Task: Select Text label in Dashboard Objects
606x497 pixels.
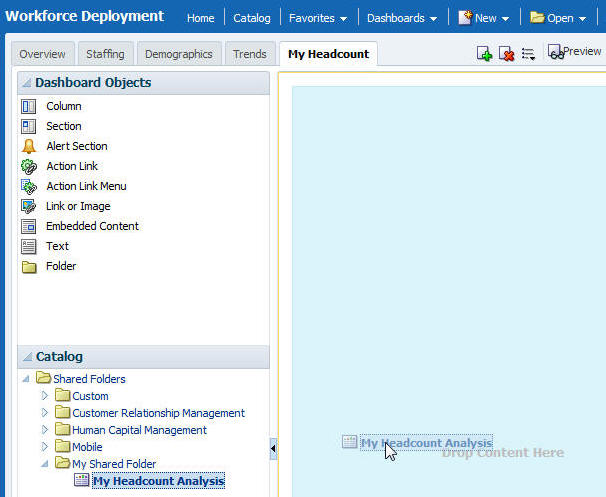Action: (57, 247)
